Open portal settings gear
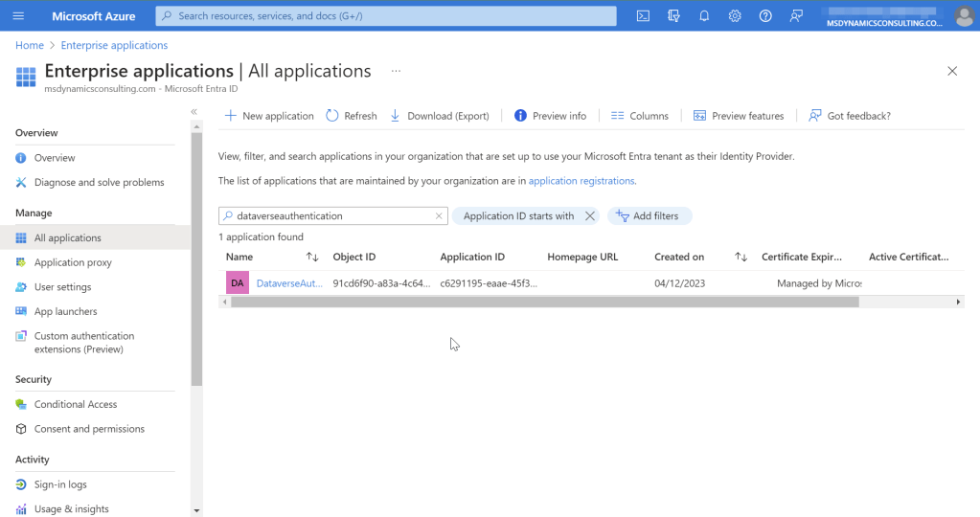The height and width of the screenshot is (517, 980). 735,16
